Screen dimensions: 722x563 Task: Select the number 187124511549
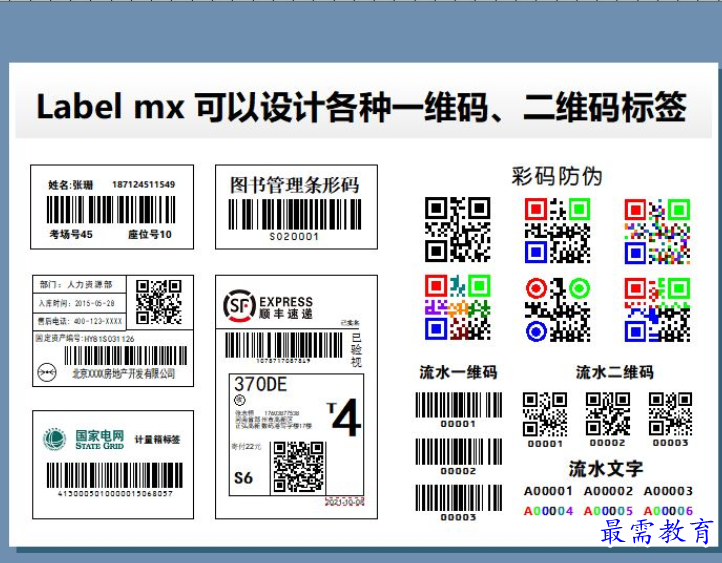(x=144, y=185)
